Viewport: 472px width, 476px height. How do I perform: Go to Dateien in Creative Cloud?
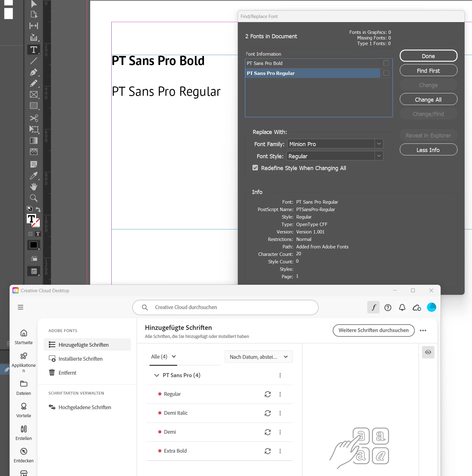pos(24,388)
